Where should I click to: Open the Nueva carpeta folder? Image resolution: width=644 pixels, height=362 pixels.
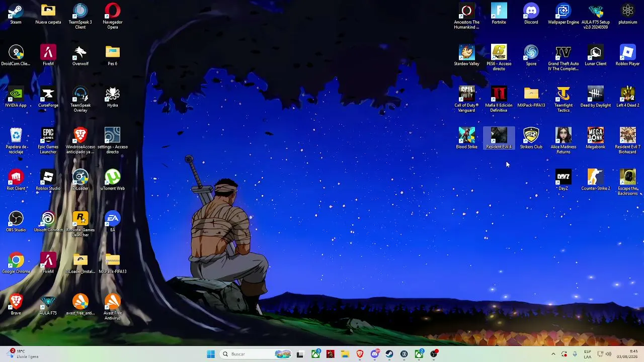[x=48, y=14]
